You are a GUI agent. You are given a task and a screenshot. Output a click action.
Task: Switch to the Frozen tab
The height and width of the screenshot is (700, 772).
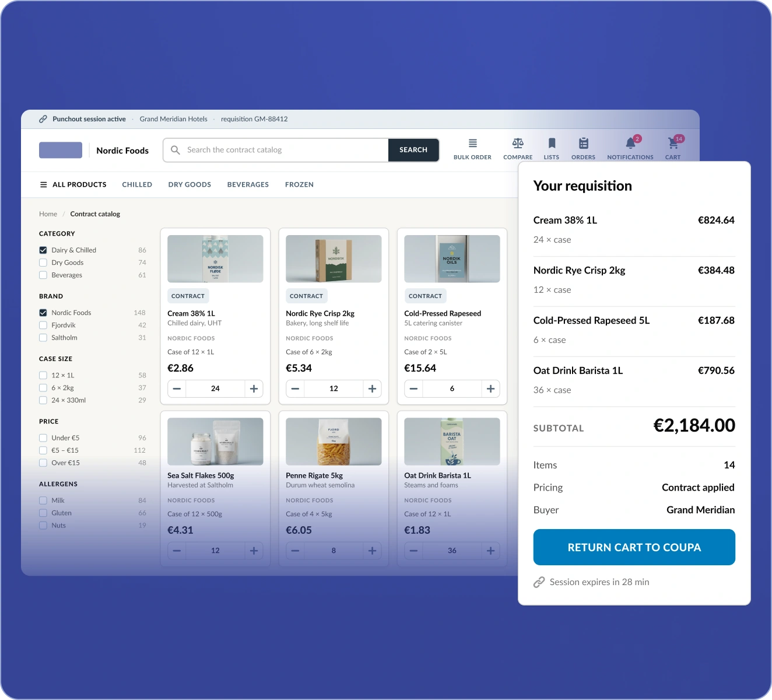click(x=299, y=184)
